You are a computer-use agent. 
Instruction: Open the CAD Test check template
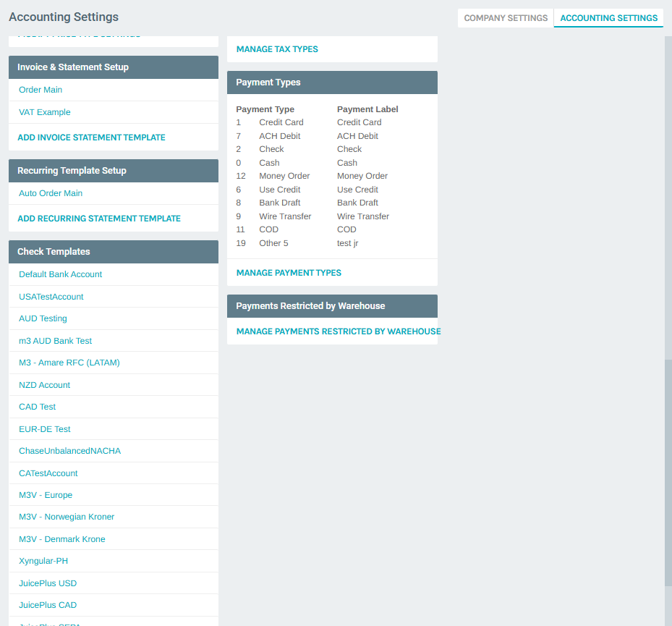(x=38, y=407)
